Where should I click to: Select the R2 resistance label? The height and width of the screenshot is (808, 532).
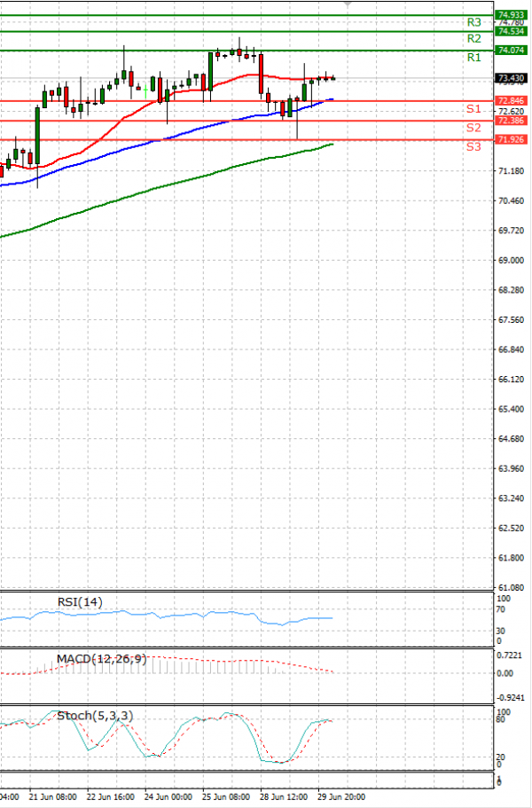point(473,39)
